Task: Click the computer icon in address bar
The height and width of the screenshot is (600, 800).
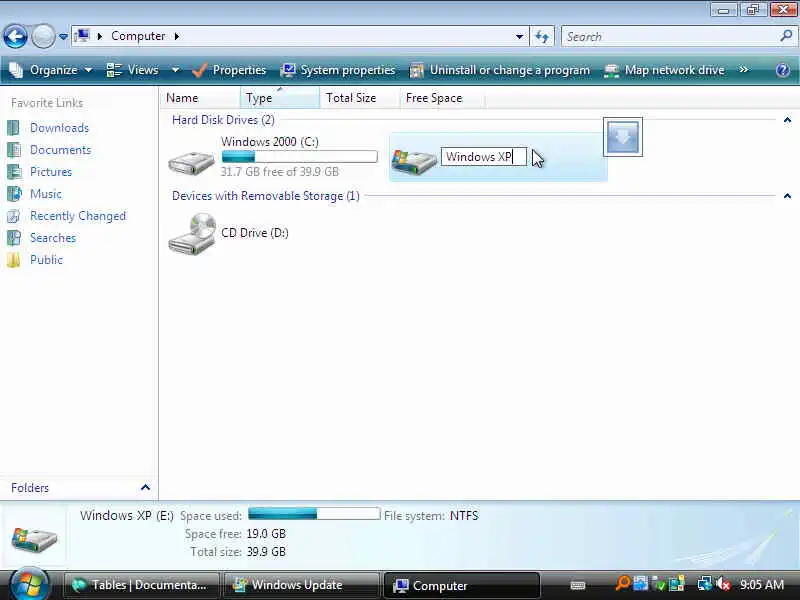Action: 82,36
